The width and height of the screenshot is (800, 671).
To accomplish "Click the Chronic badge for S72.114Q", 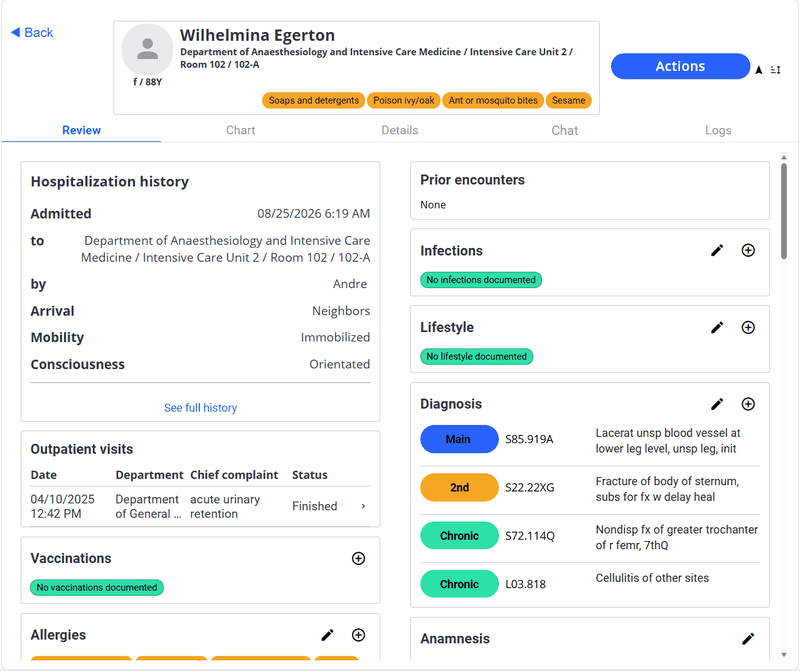I will pyautogui.click(x=459, y=536).
